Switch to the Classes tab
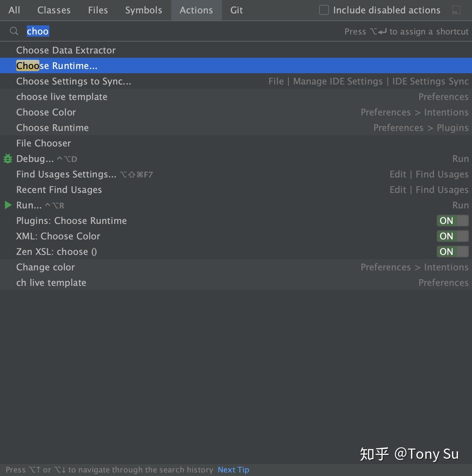This screenshot has width=472, height=476. 54,10
